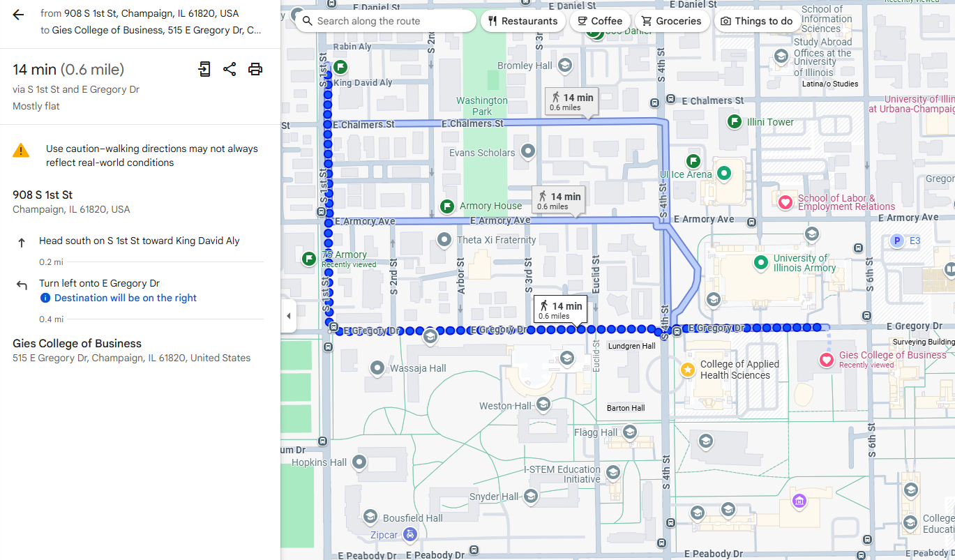Open the College of Applied Health Sciences star pin
Screen dimensions: 955x560
tap(688, 370)
